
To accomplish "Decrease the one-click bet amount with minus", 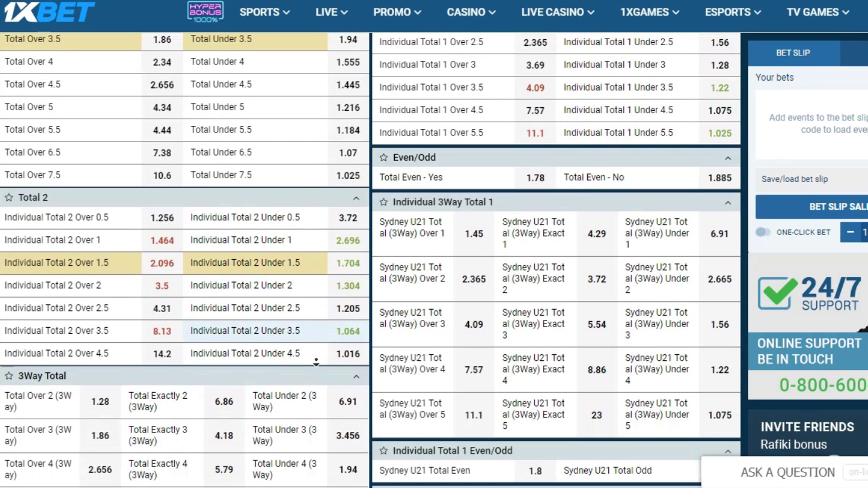I will pyautogui.click(x=851, y=233).
